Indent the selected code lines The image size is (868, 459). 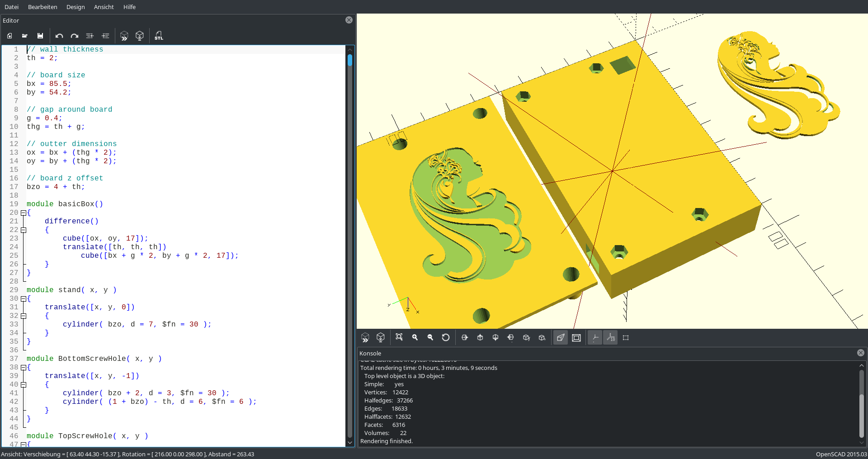[105, 36]
